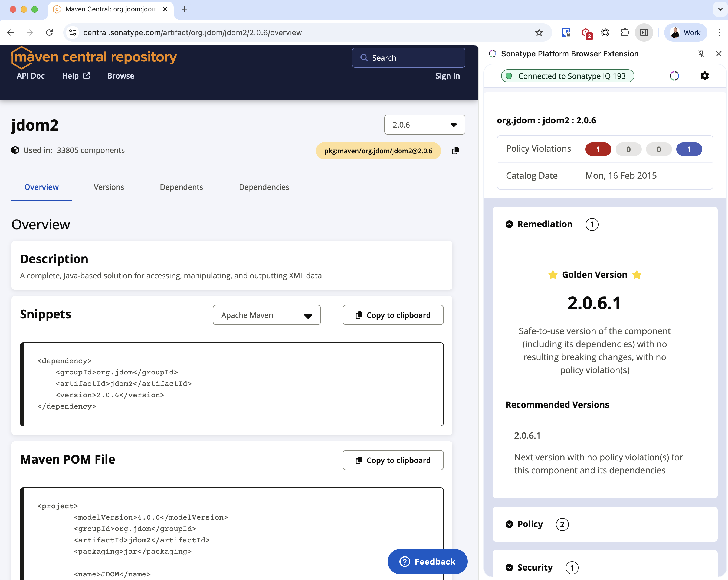The width and height of the screenshot is (728, 580).
Task: Open the blue password manager extension icon
Action: (x=566, y=32)
